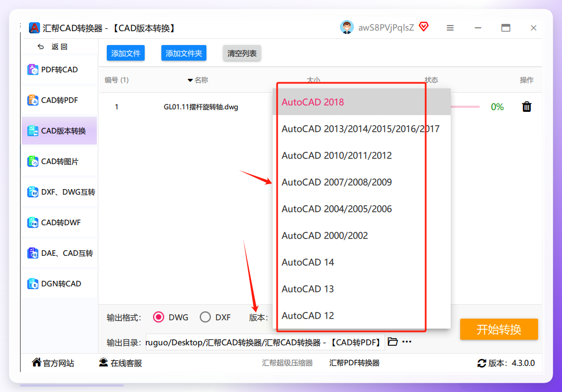Select DXF output format radio button
Viewport: 562px width, 392px height.
point(205,317)
